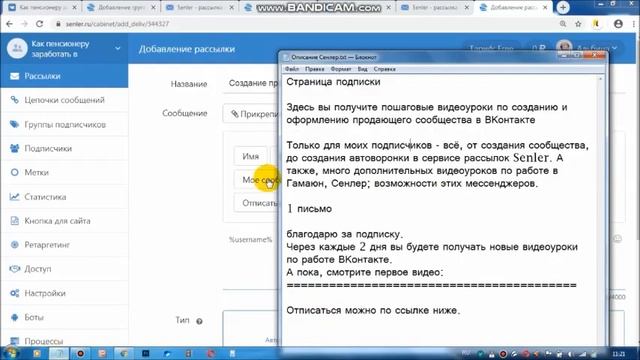Open Кнопка для сайта page icon
Screen dimensions: 640x360
[15, 221]
